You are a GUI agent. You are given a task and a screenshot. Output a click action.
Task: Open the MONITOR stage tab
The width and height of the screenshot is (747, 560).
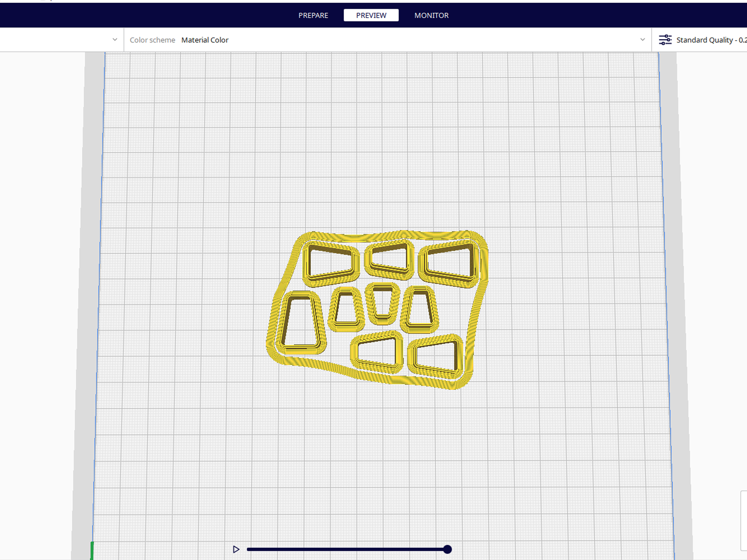pyautogui.click(x=431, y=15)
